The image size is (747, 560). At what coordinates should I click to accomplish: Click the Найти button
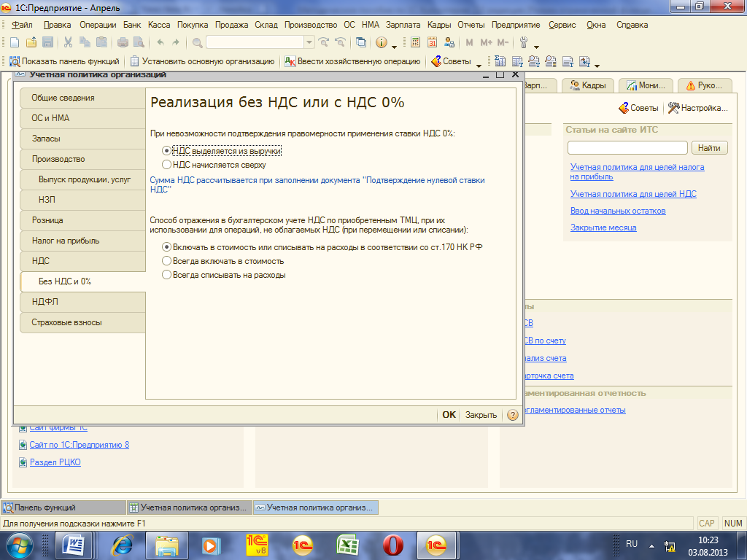tap(709, 148)
